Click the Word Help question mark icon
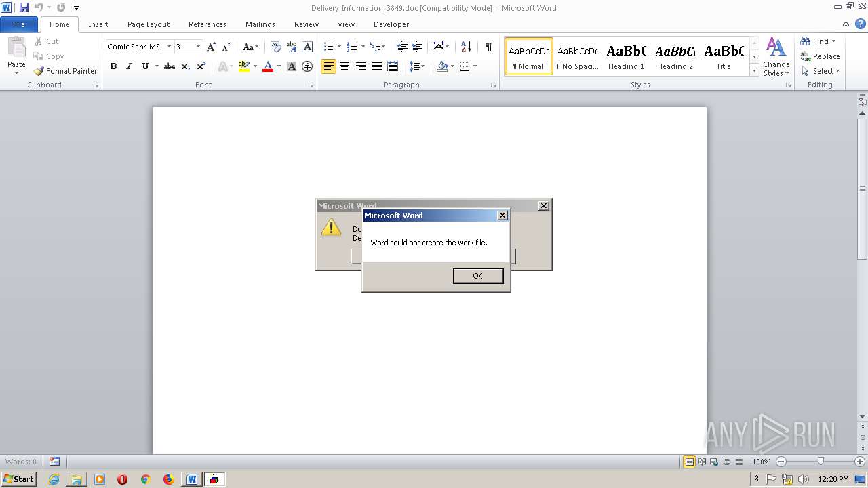The image size is (868, 488). coord(861,24)
